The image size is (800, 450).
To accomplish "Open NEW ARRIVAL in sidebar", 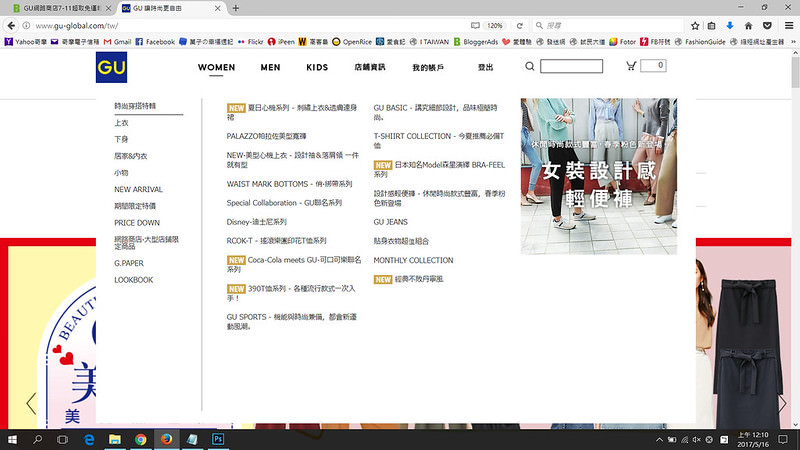I will (138, 189).
